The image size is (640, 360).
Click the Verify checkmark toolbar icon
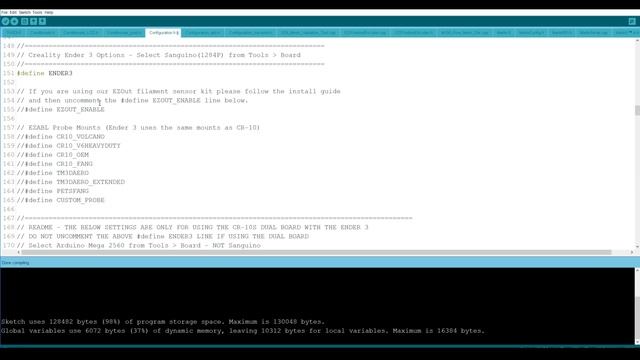click(5, 21)
